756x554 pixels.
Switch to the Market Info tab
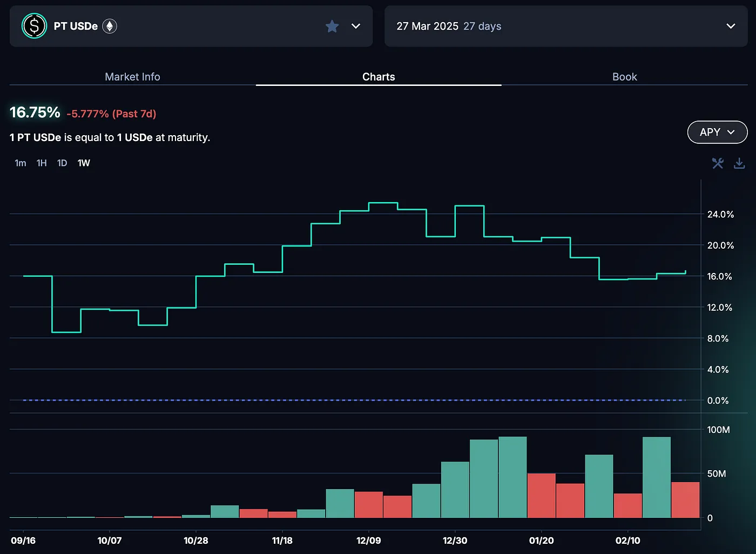(x=132, y=77)
